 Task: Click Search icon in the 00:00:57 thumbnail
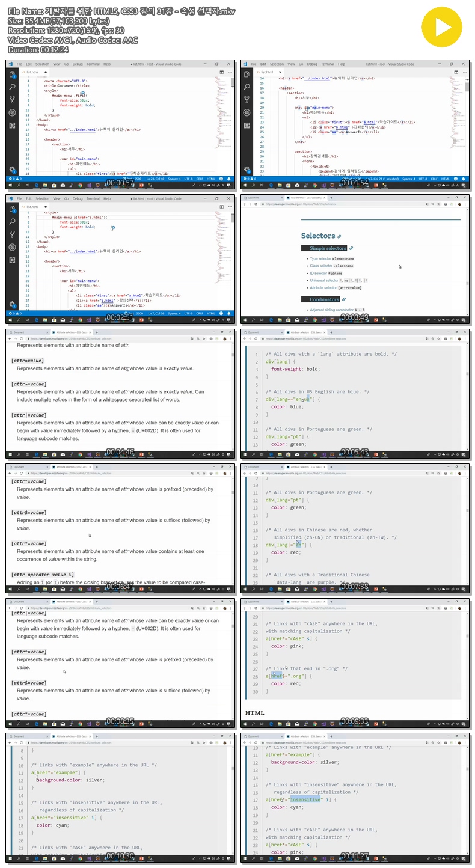(x=12, y=87)
